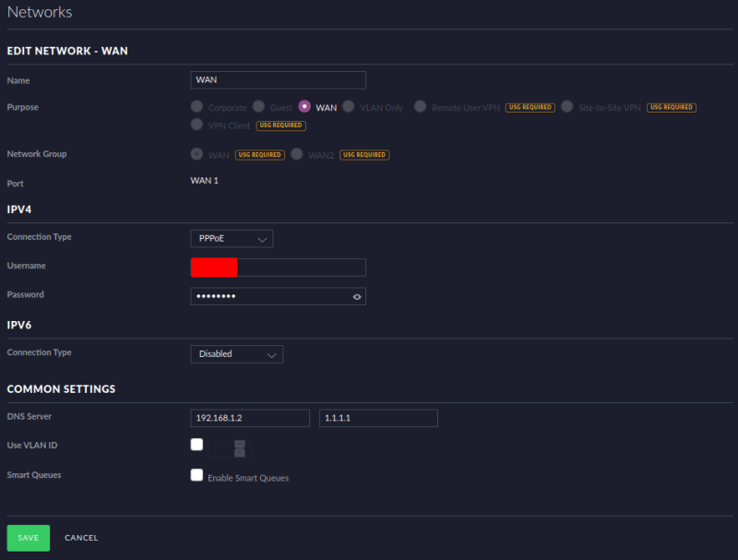Screen dimensions: 738x560
Task: Select the VPN Client purpose option
Action: (x=196, y=125)
